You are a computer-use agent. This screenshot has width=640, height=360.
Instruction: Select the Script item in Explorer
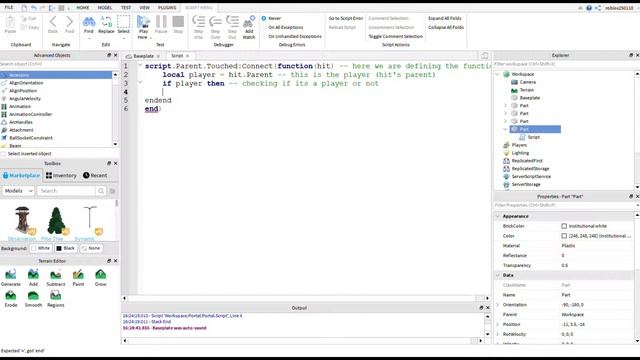pos(534,137)
